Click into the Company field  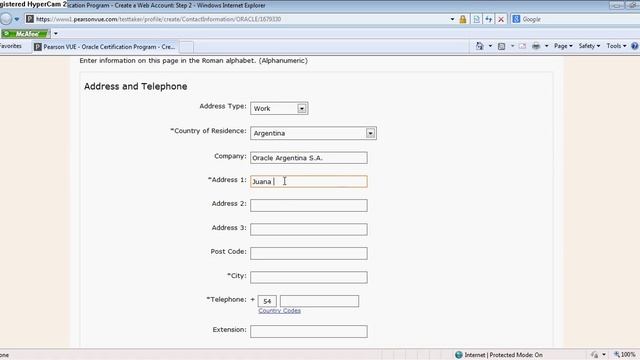(x=309, y=158)
